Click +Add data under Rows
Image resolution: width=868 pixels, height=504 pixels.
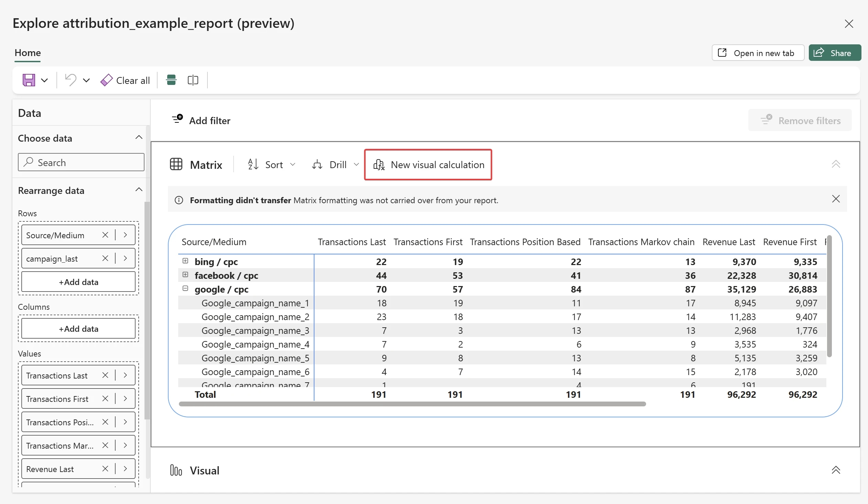pos(78,282)
